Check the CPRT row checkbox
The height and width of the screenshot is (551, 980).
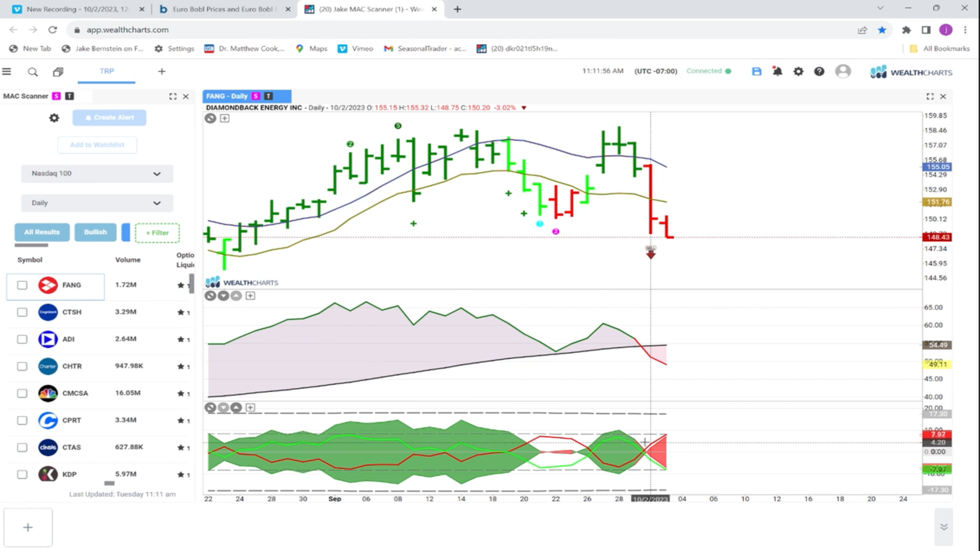[22, 420]
